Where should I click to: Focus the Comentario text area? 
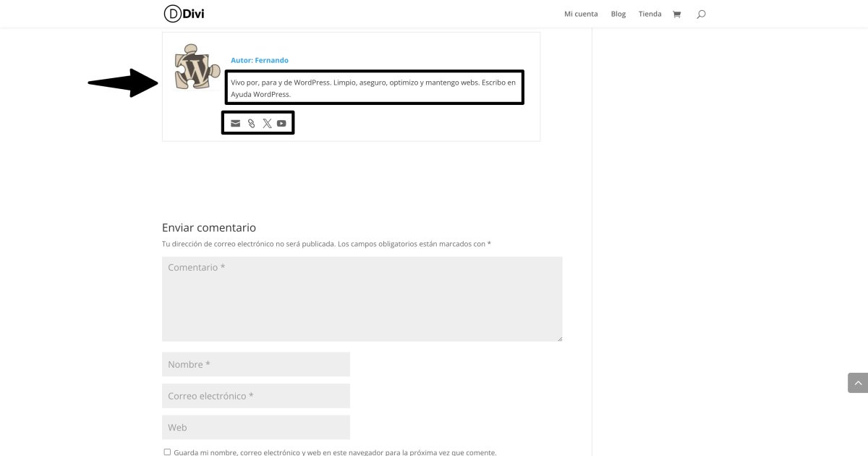(x=362, y=299)
